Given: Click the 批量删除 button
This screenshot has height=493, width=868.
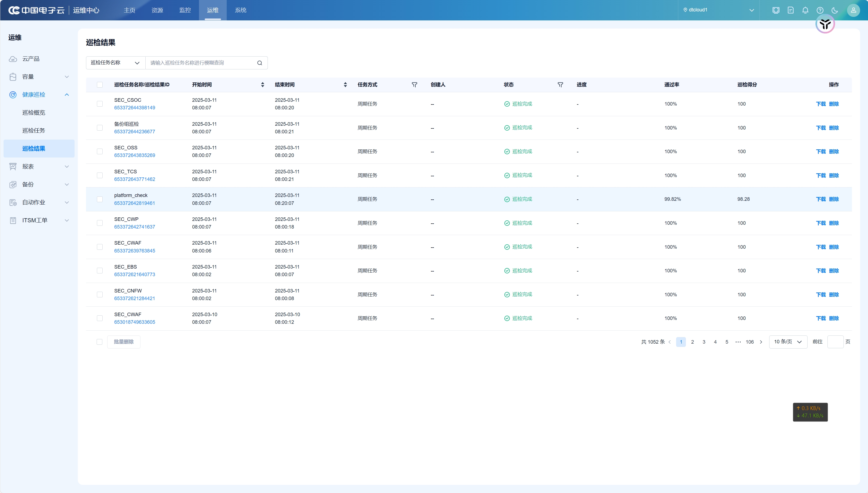Looking at the screenshot, I should pos(124,342).
